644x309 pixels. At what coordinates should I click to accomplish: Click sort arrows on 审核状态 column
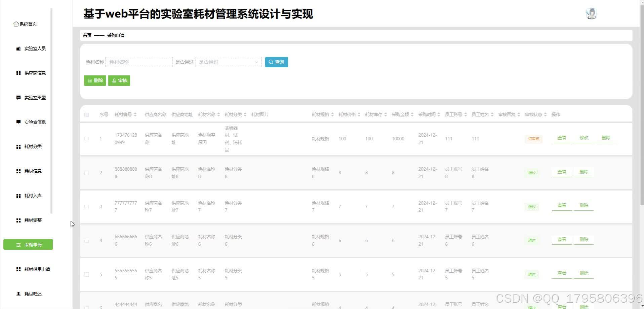point(545,115)
